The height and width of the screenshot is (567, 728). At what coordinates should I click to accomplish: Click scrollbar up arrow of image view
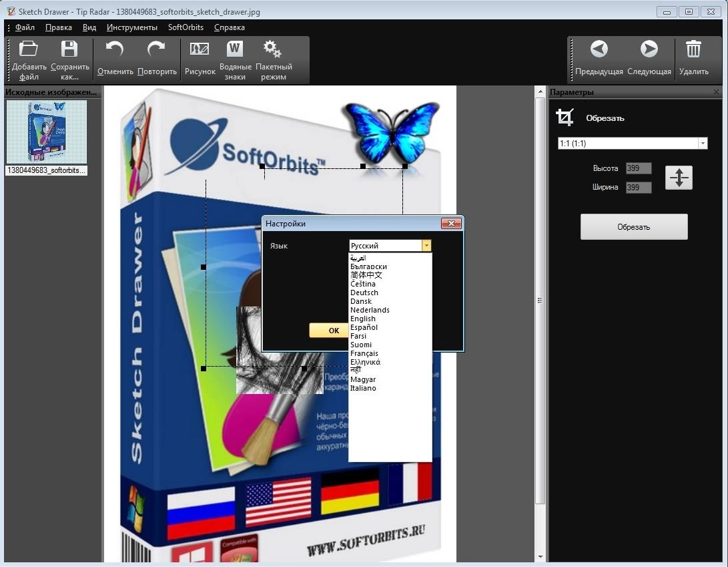[540, 91]
